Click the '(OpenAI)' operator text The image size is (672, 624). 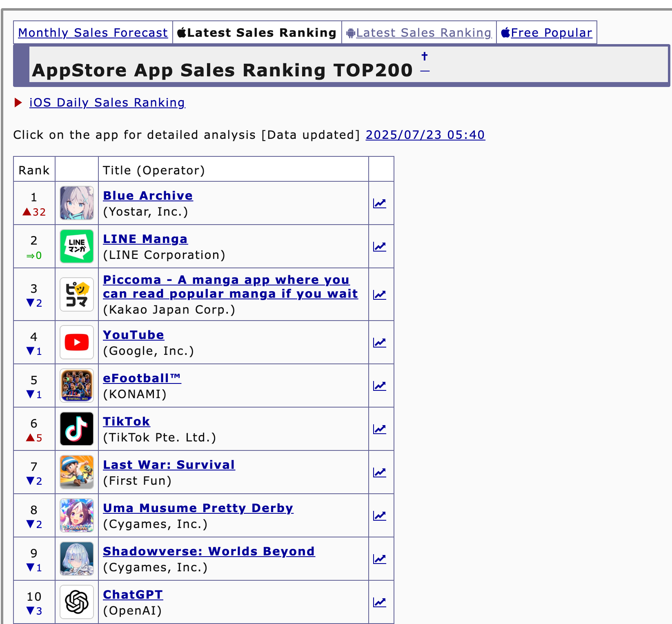tap(133, 611)
